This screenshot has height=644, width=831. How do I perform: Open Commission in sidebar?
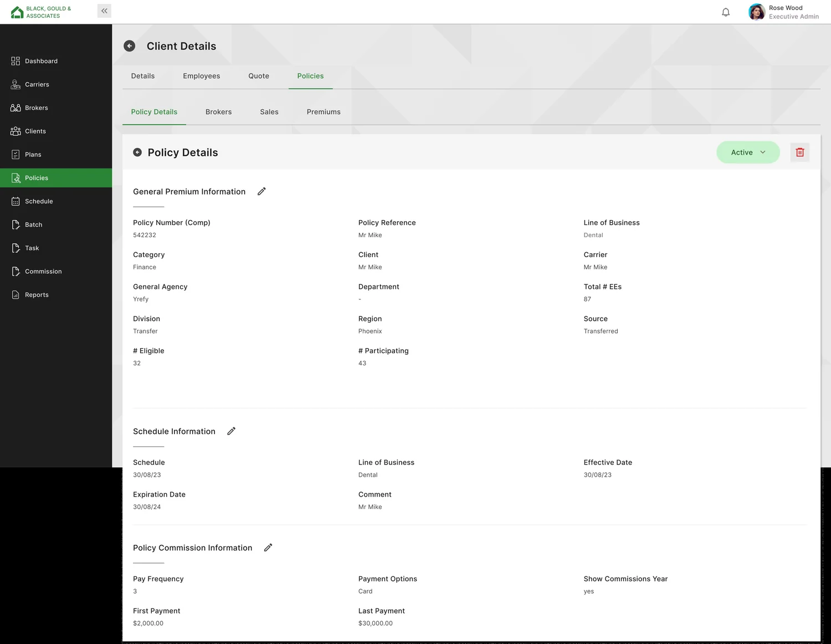point(56,271)
